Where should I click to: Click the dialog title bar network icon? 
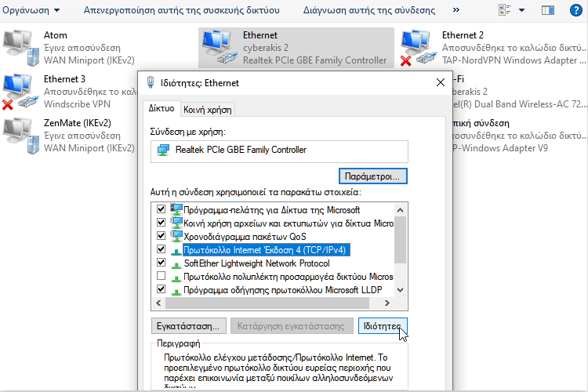(151, 82)
